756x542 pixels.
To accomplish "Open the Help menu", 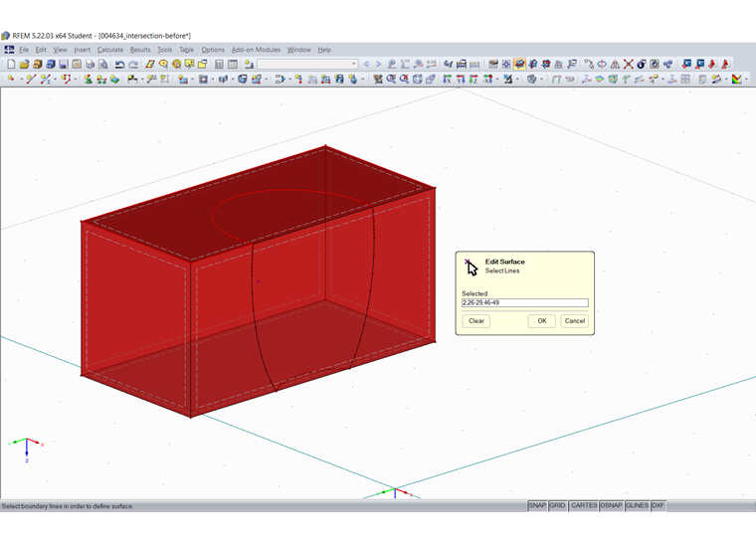I will (x=324, y=50).
